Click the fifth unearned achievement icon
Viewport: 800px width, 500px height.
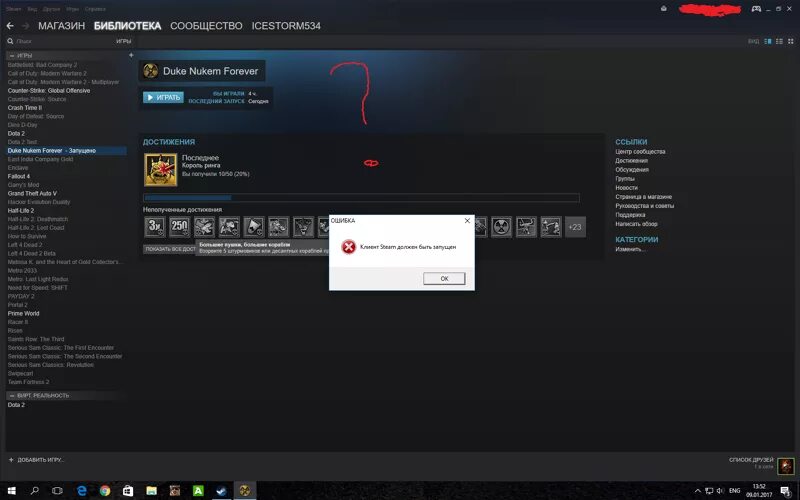click(254, 227)
